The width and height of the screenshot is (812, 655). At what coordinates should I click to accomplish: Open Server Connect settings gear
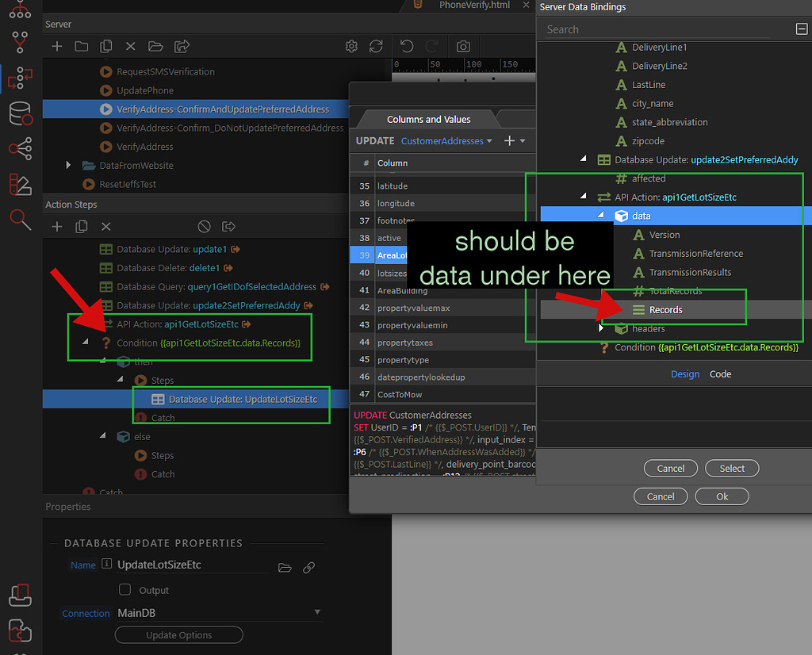pos(351,47)
